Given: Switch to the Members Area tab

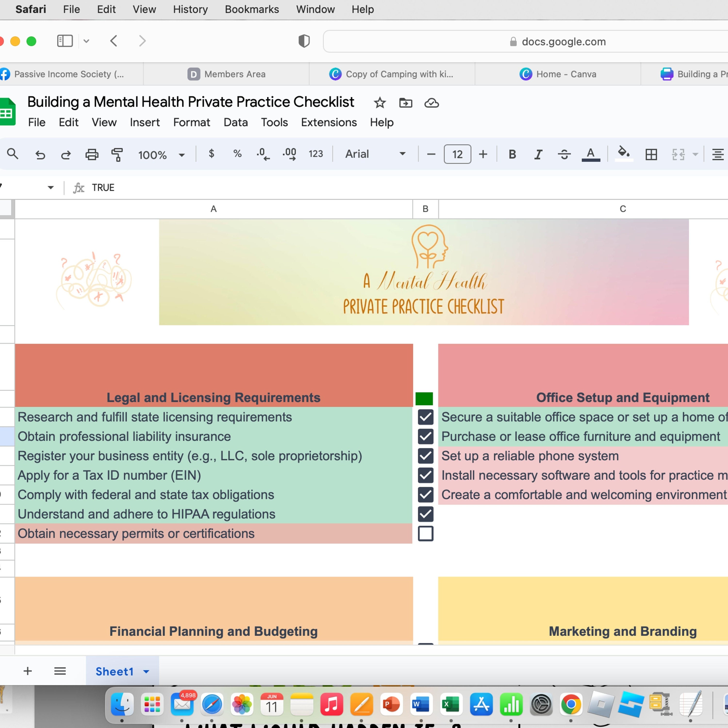Looking at the screenshot, I should point(226,74).
